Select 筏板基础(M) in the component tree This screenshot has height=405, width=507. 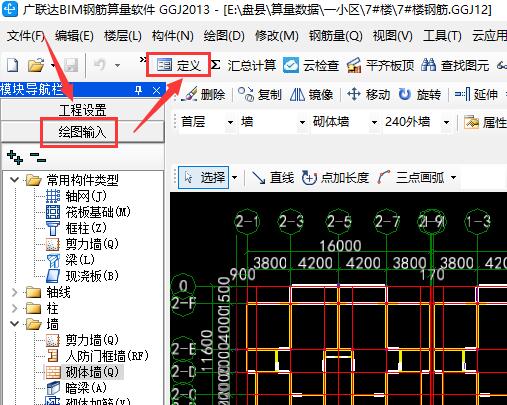pyautogui.click(x=88, y=212)
